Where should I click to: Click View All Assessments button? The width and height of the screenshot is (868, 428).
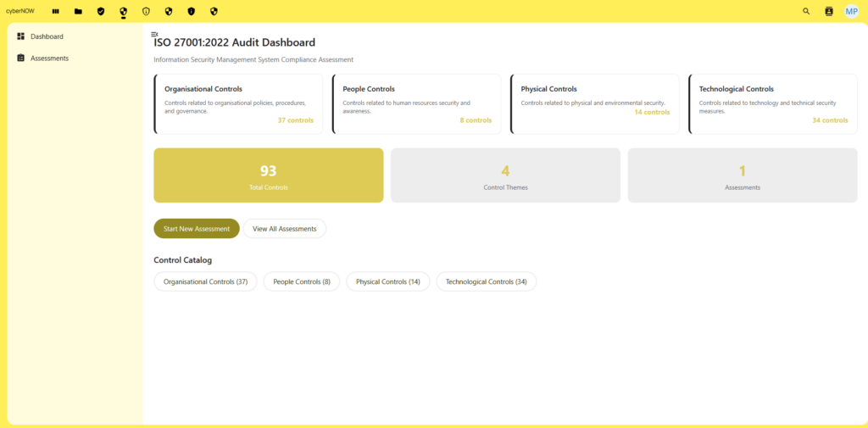(284, 229)
